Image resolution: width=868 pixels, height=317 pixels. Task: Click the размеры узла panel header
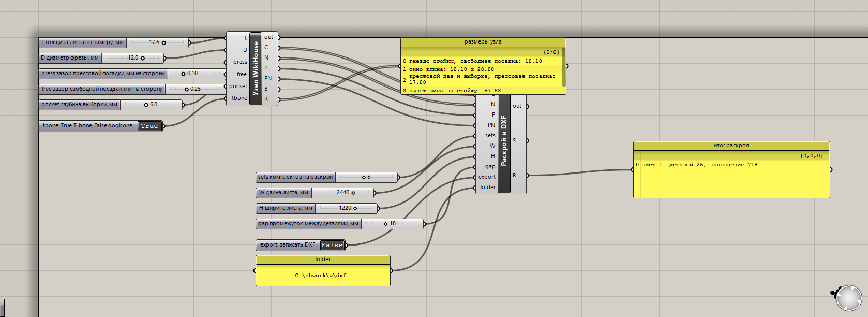483,42
